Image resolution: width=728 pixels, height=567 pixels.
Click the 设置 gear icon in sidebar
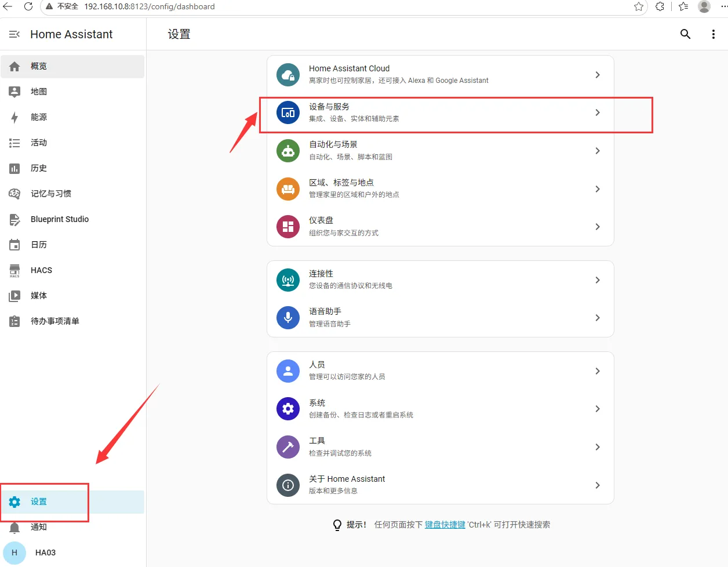click(x=14, y=502)
